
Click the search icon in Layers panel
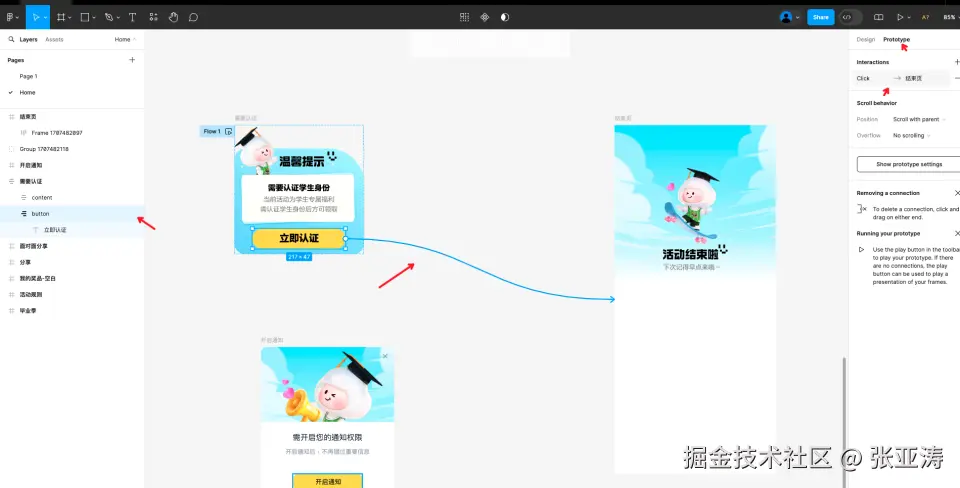pos(11,39)
